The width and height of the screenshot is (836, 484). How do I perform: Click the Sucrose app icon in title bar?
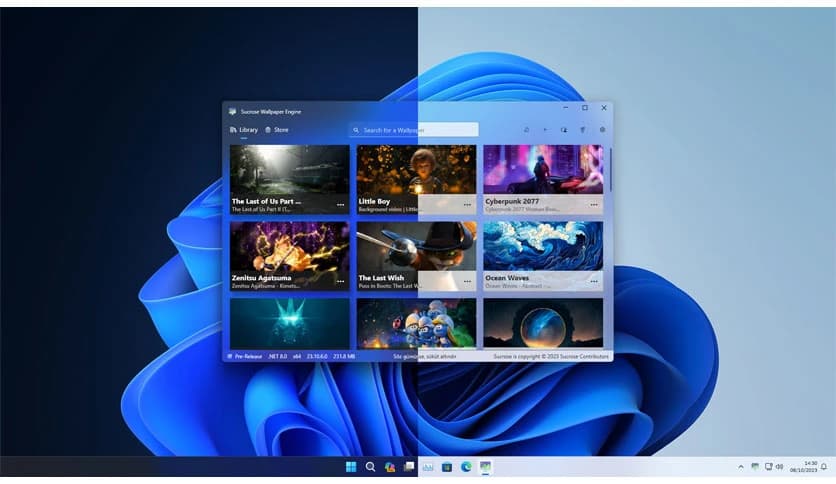click(233, 109)
